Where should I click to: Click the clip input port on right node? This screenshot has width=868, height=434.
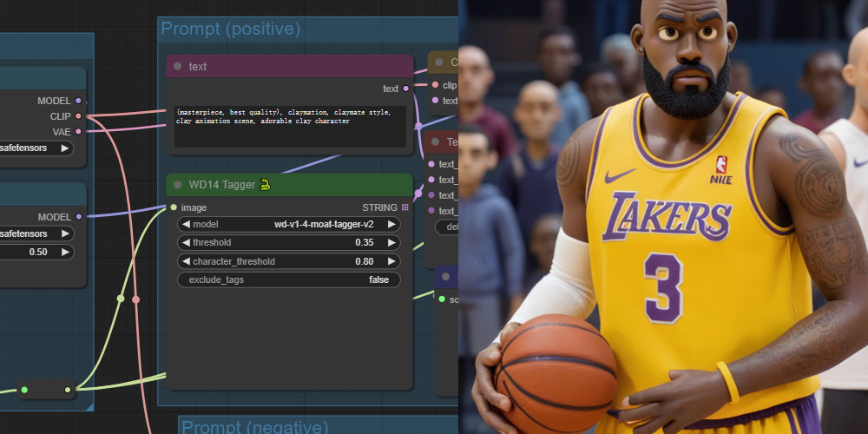[x=435, y=85]
